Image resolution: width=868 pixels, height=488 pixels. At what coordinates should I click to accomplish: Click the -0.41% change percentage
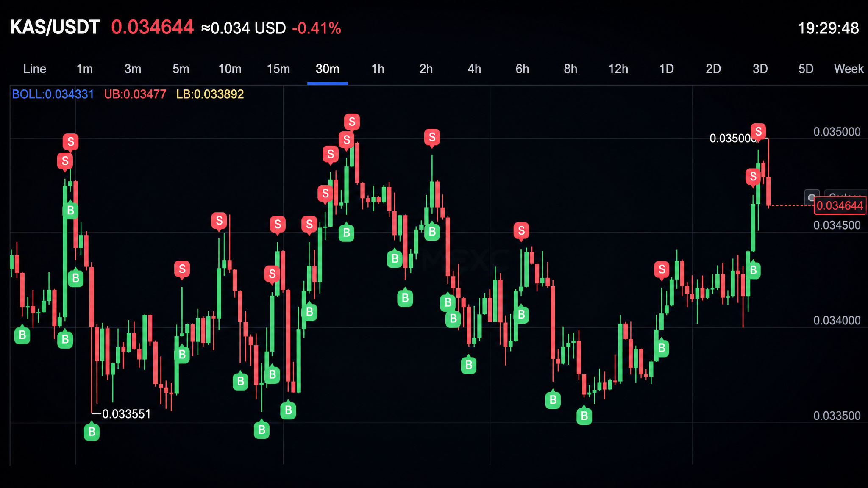click(x=316, y=28)
